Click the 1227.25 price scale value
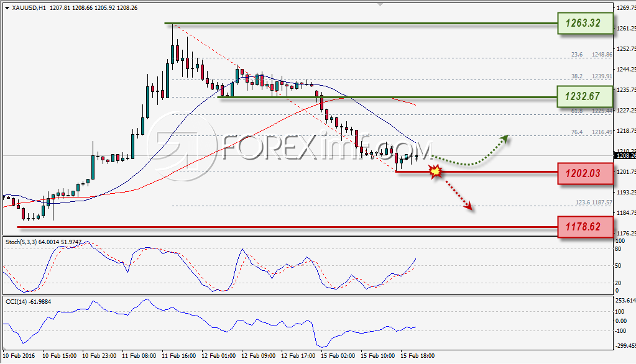 click(x=626, y=110)
